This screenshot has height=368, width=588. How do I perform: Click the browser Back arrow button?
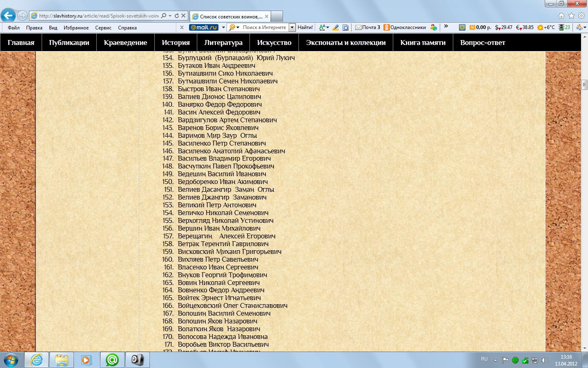coord(8,16)
